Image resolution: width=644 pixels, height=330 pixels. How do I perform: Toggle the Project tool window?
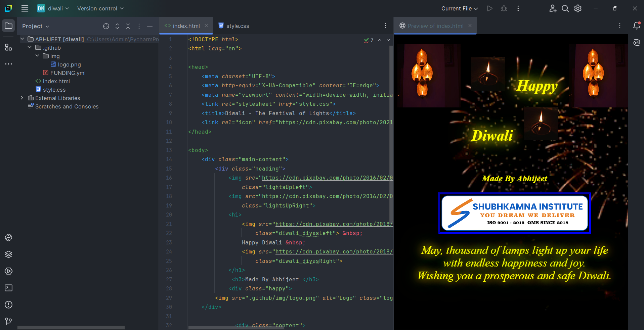9,26
